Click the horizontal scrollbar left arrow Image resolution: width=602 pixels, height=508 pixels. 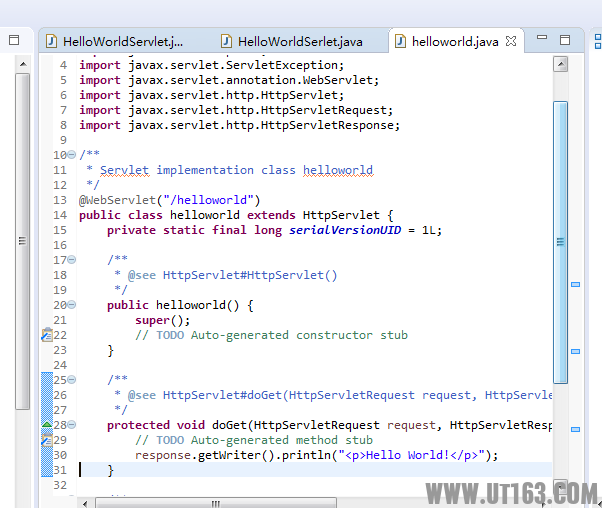coord(85,503)
